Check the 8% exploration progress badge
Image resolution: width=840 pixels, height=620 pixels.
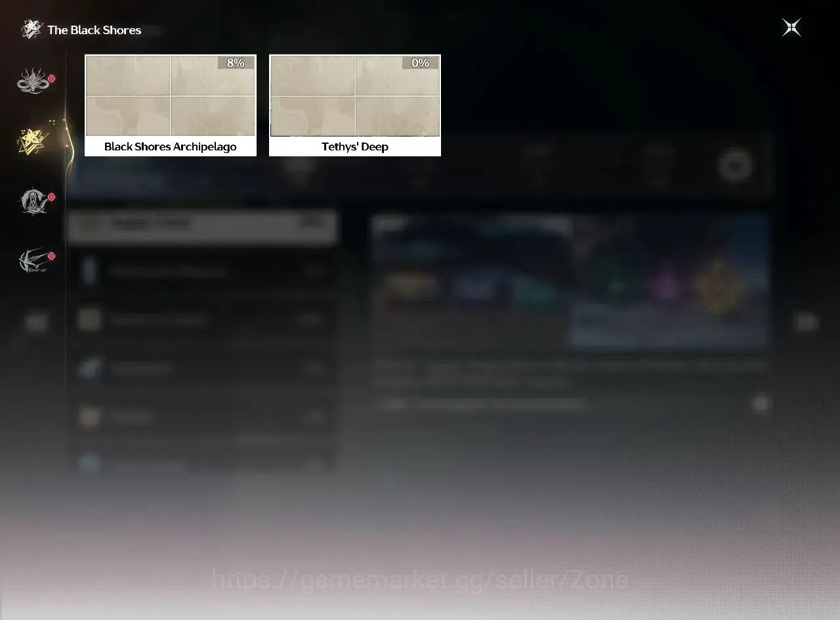pyautogui.click(x=236, y=62)
